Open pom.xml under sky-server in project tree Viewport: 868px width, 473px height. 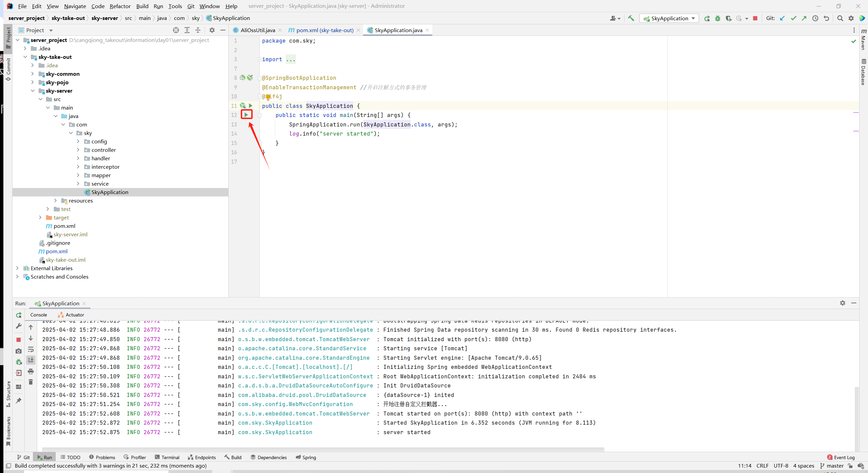64,226
